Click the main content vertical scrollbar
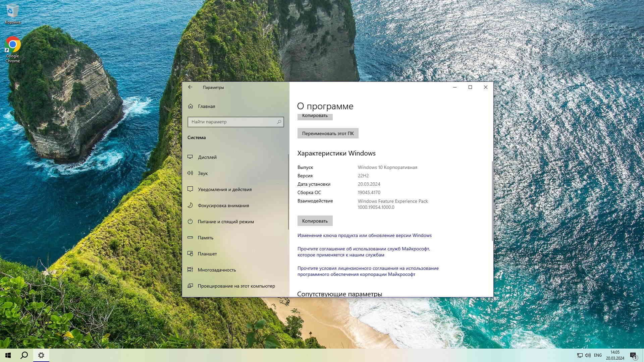 coord(492,201)
